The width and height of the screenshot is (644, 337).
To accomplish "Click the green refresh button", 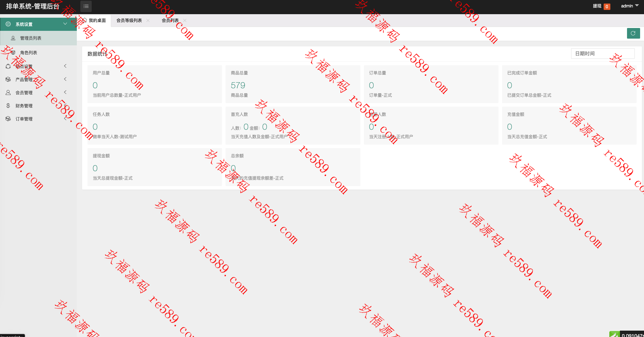I will tap(633, 33).
